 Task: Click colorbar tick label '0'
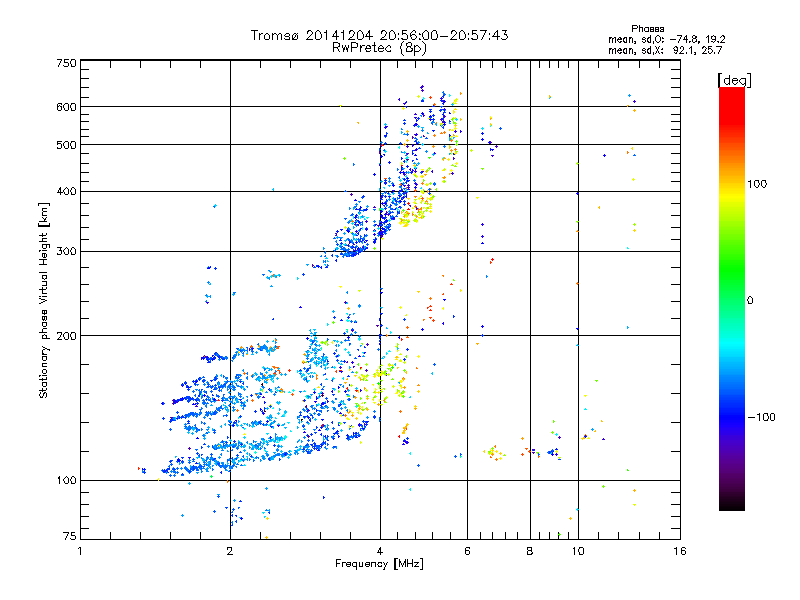750,301
